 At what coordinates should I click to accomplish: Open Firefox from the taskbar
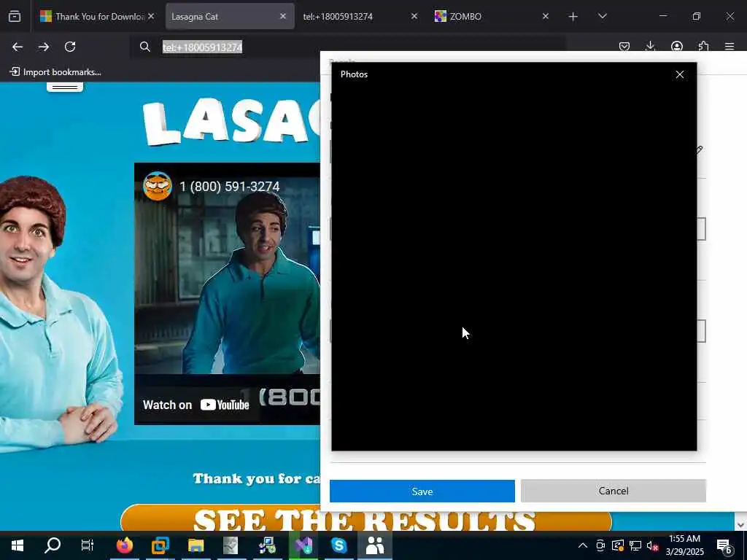click(124, 545)
